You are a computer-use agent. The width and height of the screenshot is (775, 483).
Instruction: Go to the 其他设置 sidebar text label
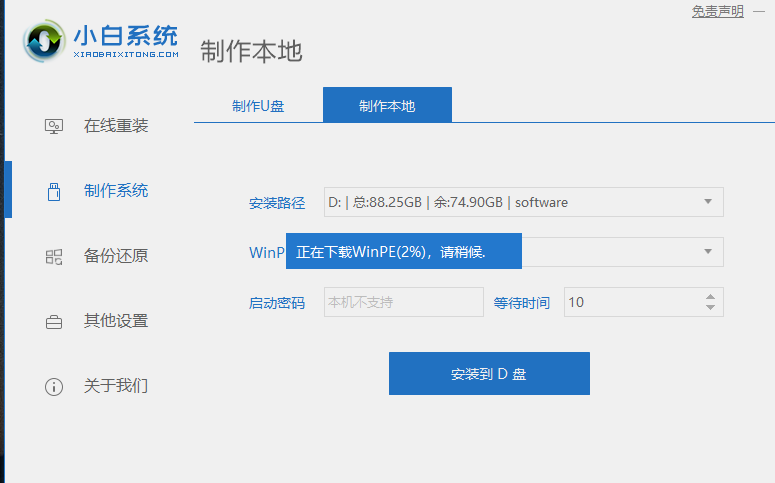(x=116, y=321)
